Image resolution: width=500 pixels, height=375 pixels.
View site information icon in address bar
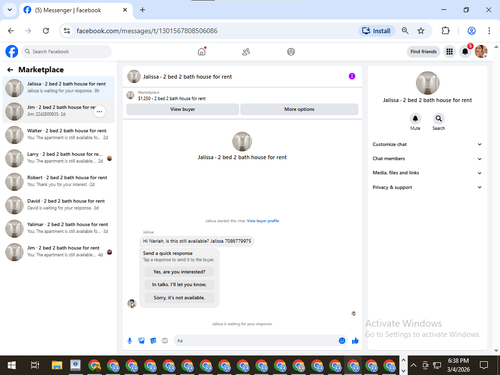[67, 31]
